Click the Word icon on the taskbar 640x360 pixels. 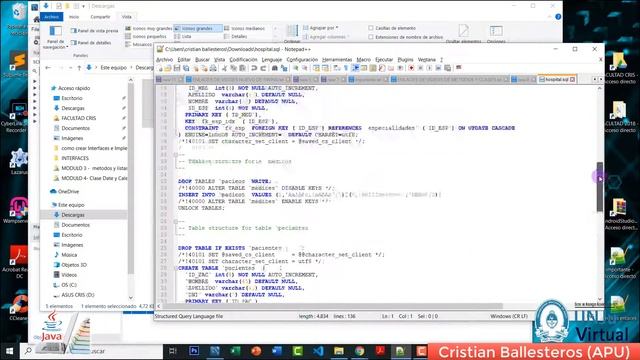(277, 351)
